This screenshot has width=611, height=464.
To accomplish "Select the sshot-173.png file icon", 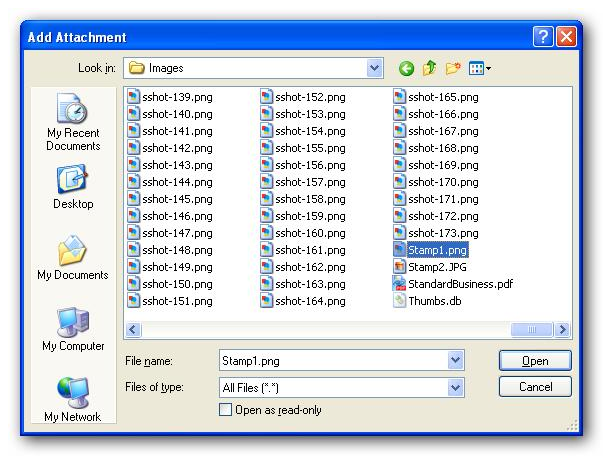I will tap(399, 233).
